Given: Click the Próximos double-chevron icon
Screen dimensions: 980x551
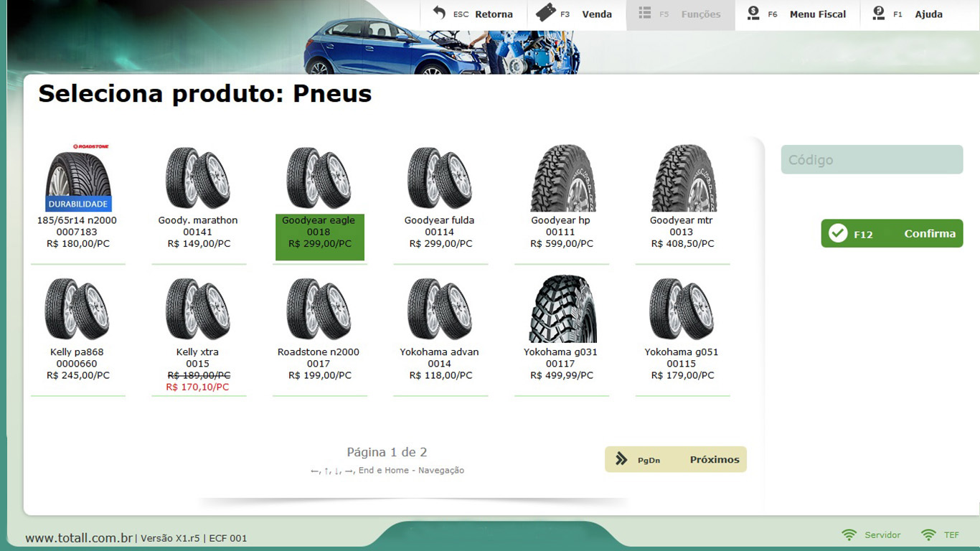Looking at the screenshot, I should click(621, 459).
